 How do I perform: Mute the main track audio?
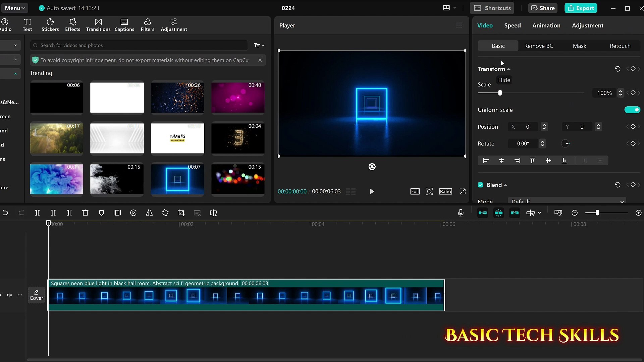point(9,295)
